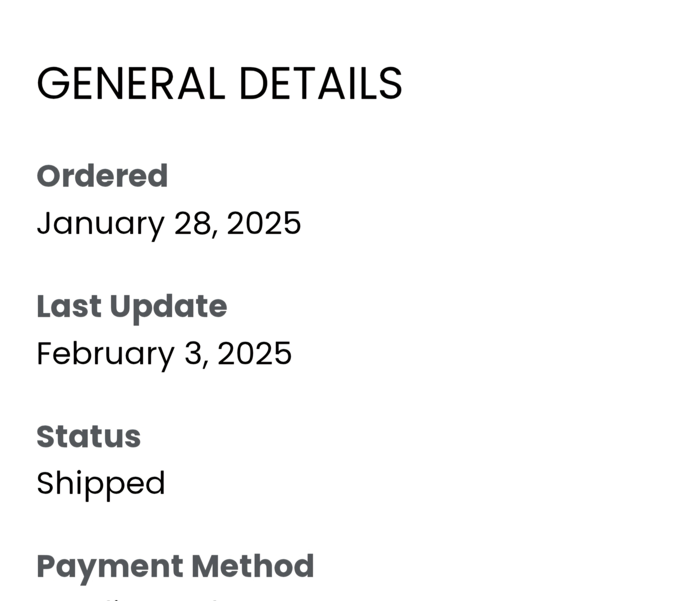This screenshot has width=700, height=601.
Task: Click the word January in order date
Action: click(101, 225)
